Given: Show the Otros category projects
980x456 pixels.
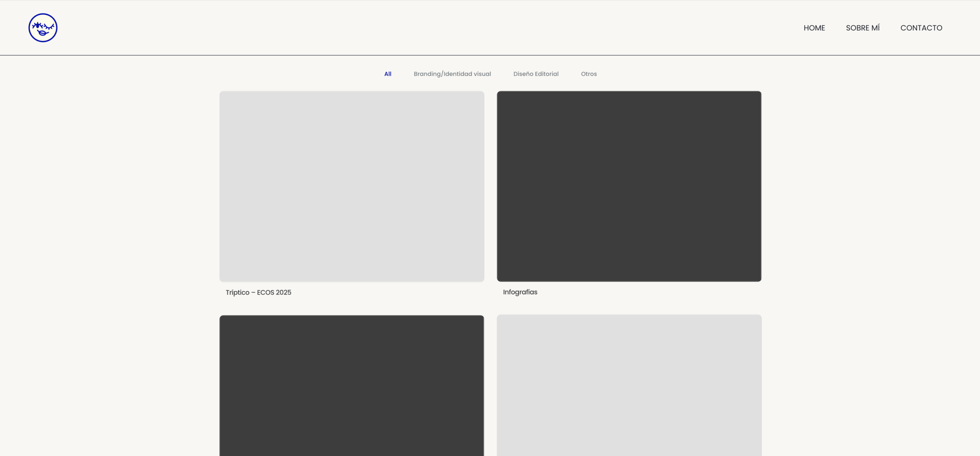Looking at the screenshot, I should pyautogui.click(x=589, y=74).
